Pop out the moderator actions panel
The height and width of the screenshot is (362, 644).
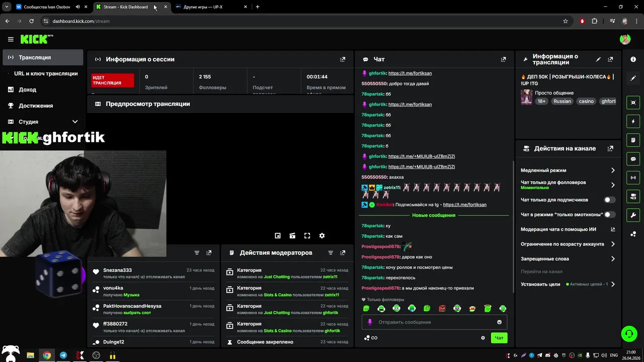click(x=343, y=253)
